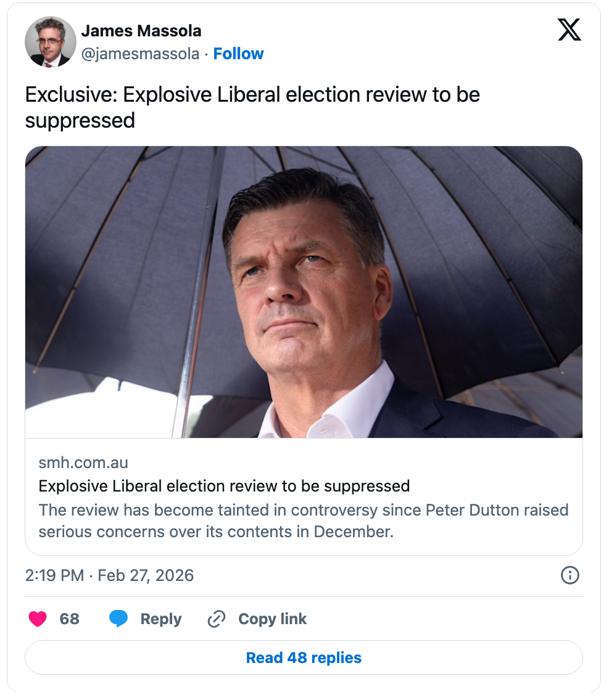
Task: Click the article description mentioning Peter Dutton
Action: (303, 521)
